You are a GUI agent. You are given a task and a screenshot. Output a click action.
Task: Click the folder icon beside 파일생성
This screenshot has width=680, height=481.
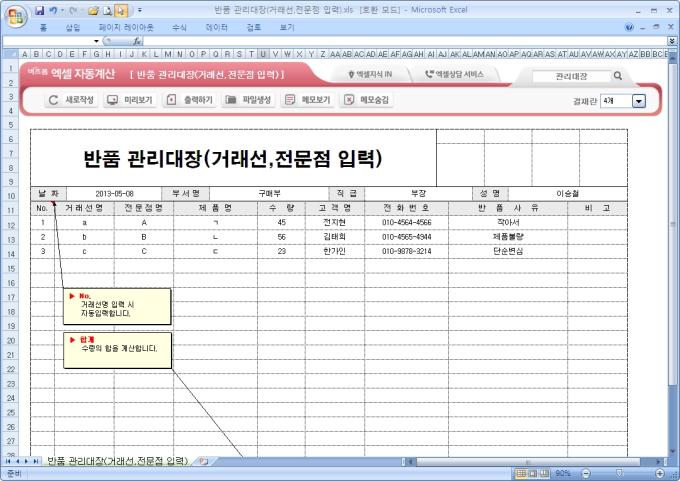coord(231,100)
